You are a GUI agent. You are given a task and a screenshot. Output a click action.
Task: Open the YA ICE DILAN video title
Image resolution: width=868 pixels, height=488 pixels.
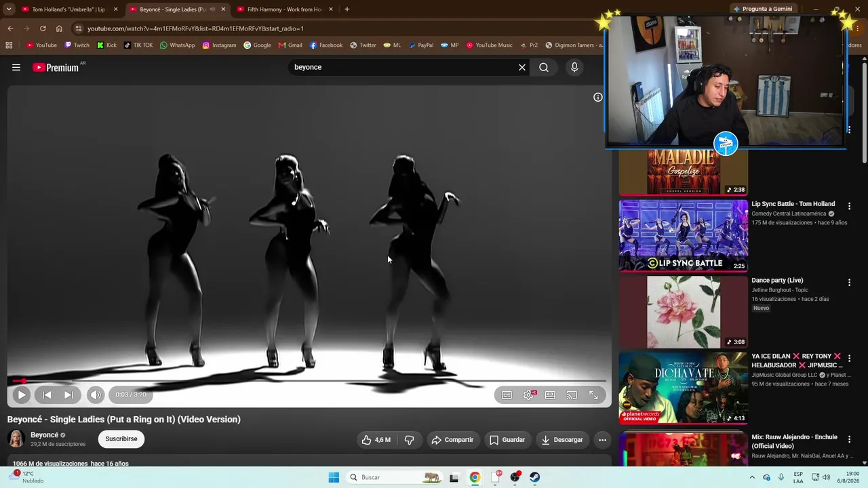797,361
